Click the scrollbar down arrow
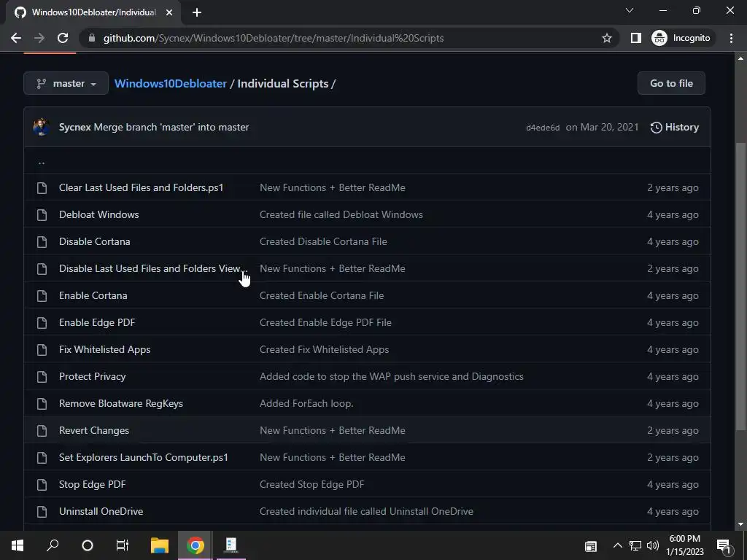 pos(740,525)
